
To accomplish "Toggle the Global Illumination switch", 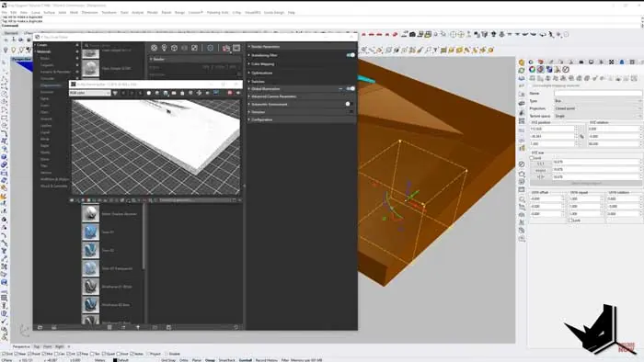I will pos(351,88).
